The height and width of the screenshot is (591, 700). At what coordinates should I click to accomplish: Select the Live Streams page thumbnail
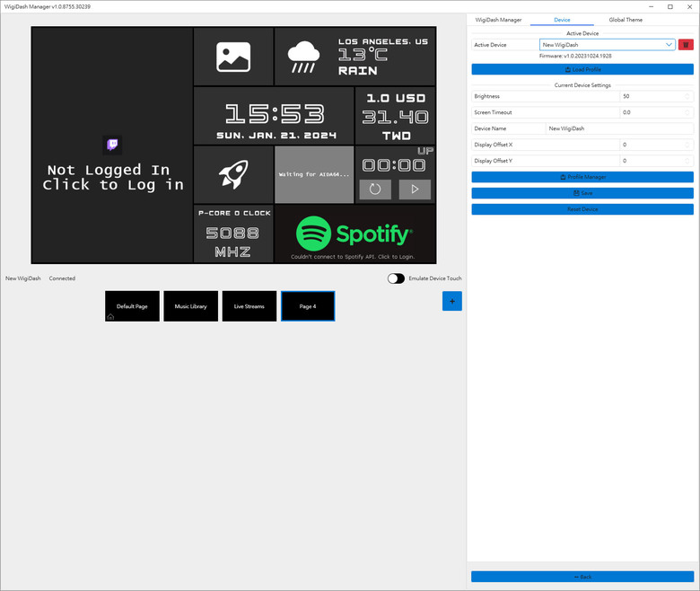point(249,306)
